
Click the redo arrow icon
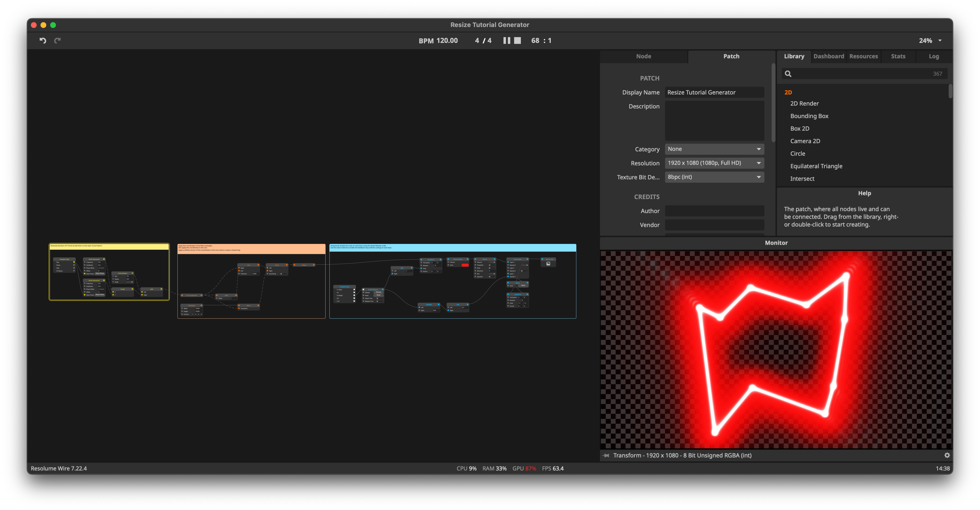57,40
